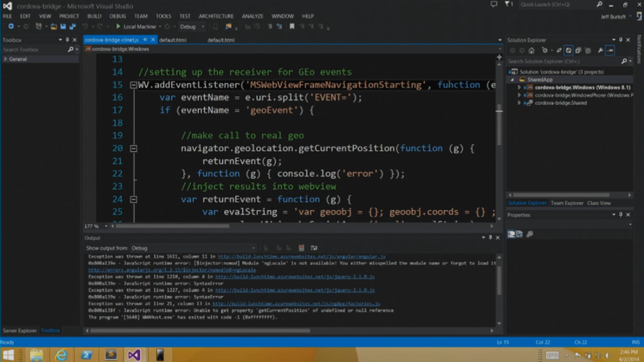
Task: Open the factories.js link in Output
Action: 296,304
